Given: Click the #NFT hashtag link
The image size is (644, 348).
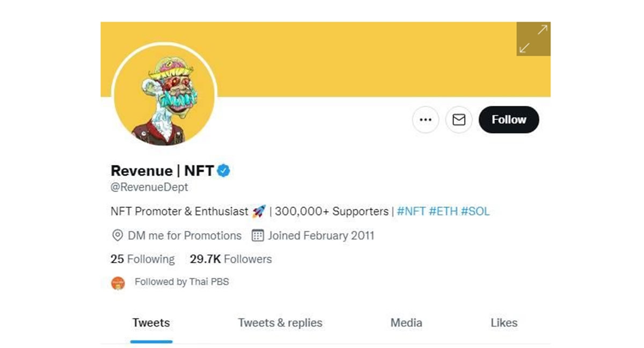Looking at the screenshot, I should (x=411, y=211).
